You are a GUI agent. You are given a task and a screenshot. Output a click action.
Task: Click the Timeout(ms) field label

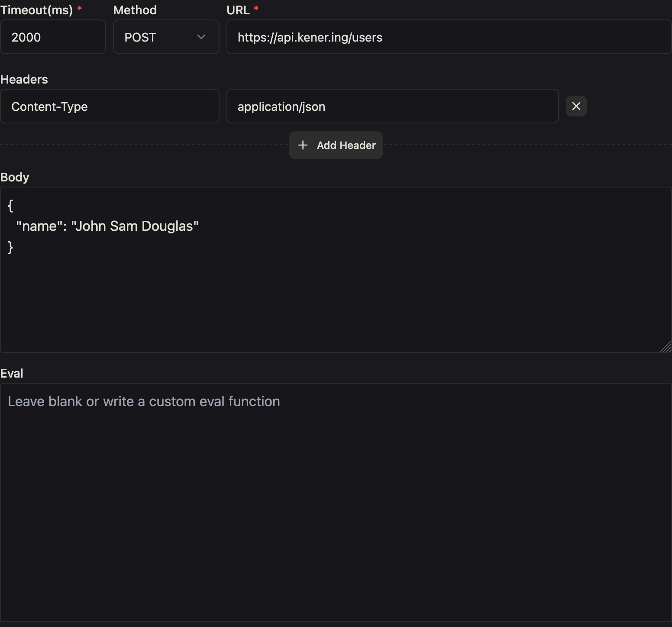tap(36, 10)
